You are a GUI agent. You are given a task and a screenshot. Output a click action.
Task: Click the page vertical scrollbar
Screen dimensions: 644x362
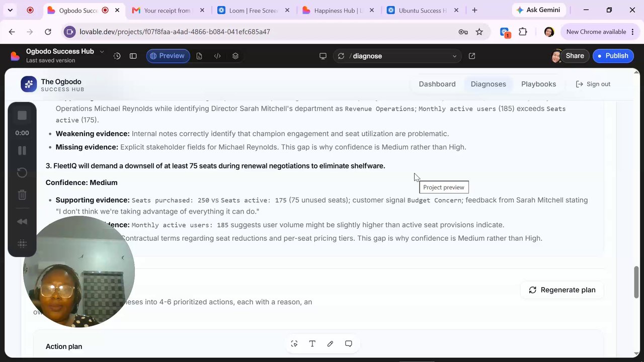click(636, 283)
